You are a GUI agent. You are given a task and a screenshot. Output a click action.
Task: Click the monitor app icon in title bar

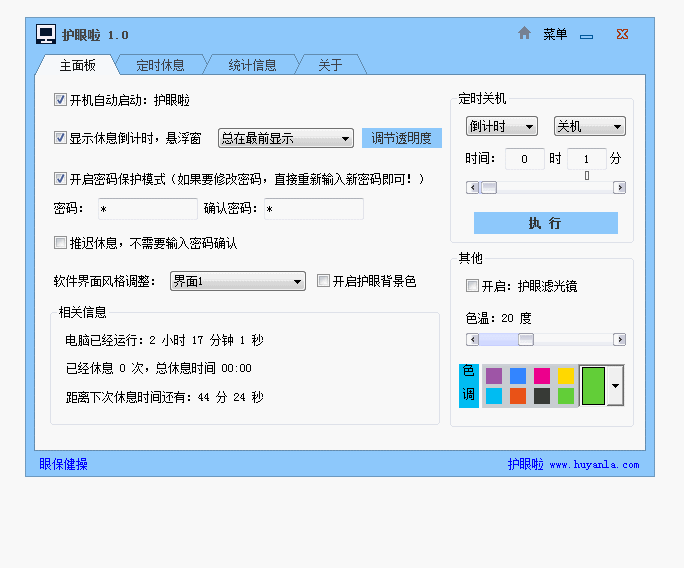tap(46, 34)
